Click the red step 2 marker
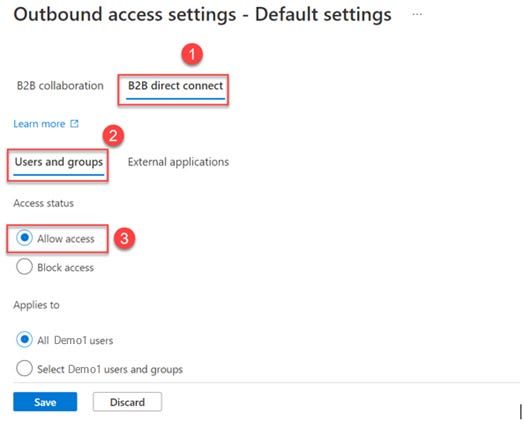The image size is (524, 429). (113, 136)
